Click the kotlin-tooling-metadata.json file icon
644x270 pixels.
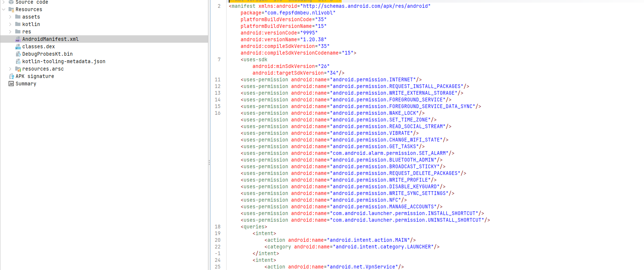tap(18, 61)
